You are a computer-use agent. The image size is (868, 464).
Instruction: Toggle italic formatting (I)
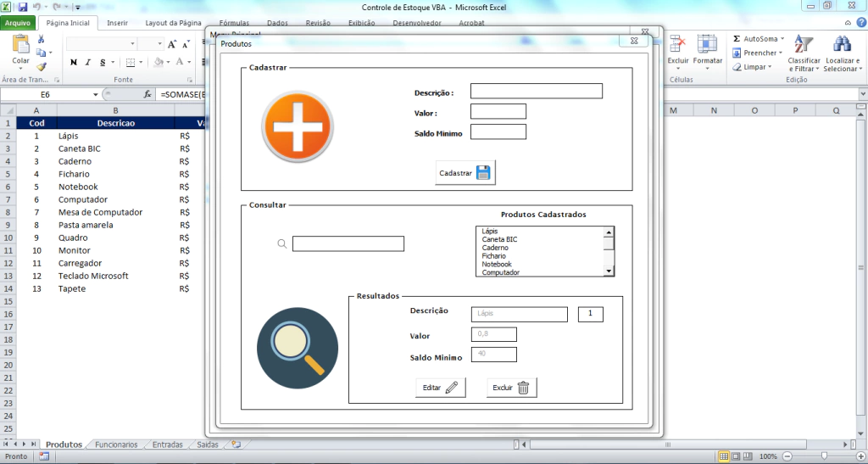88,62
